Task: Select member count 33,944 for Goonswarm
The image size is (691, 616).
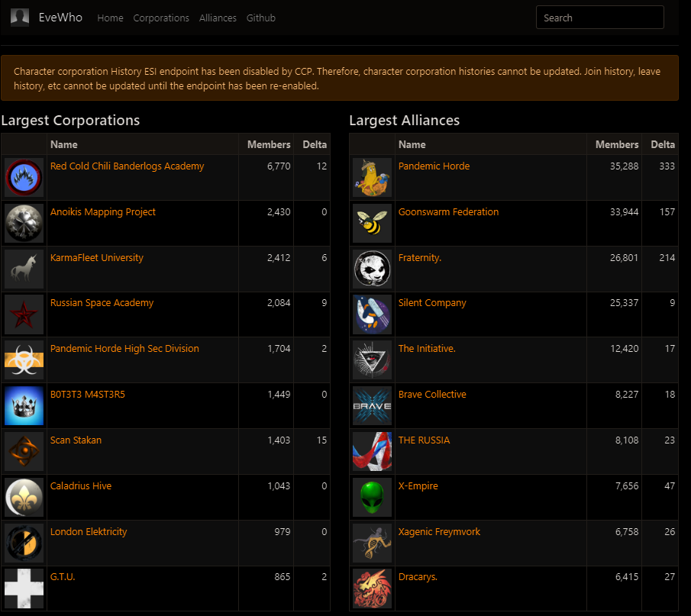Action: pyautogui.click(x=624, y=212)
